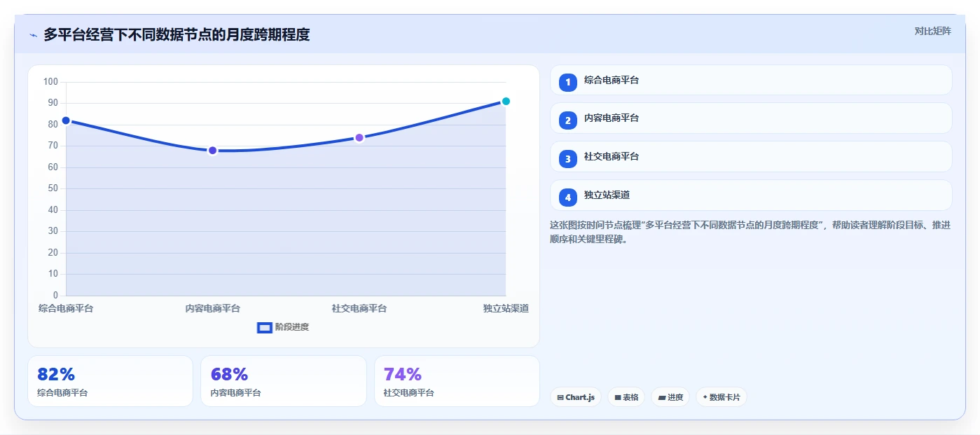Viewport: 980px width, 435px height.
Task: Click the 内容电商平台 data point at 68
Action: tap(212, 151)
